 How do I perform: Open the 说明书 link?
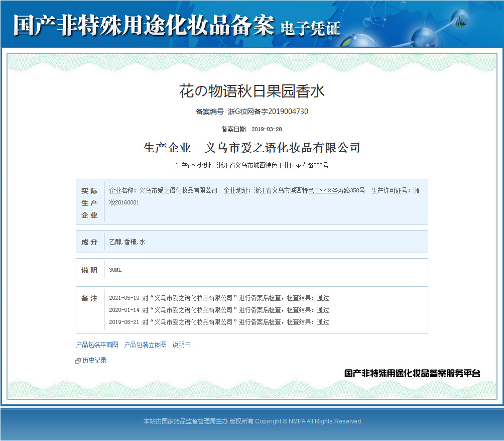(181, 345)
